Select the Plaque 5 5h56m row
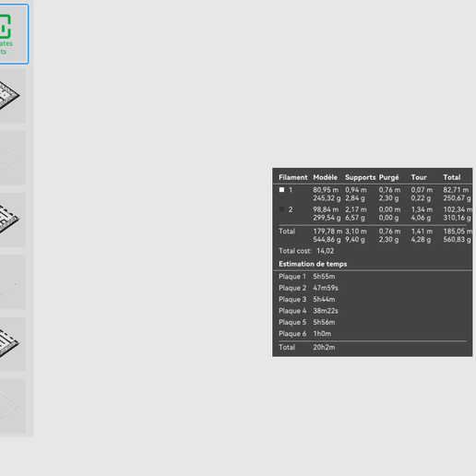This screenshot has width=476, height=476. tap(372, 322)
